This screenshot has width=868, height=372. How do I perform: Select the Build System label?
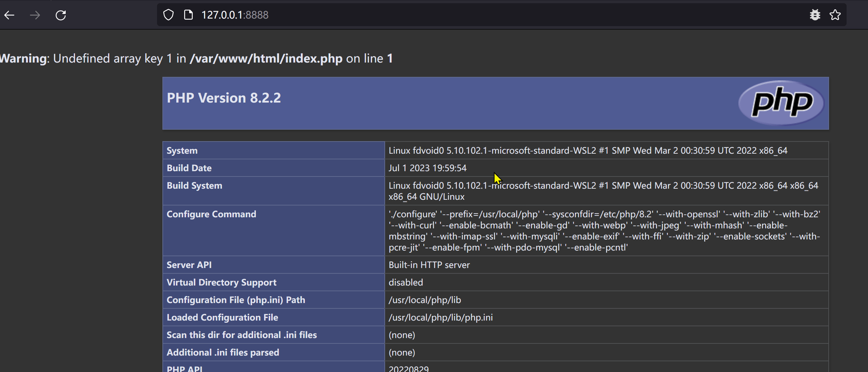point(195,185)
